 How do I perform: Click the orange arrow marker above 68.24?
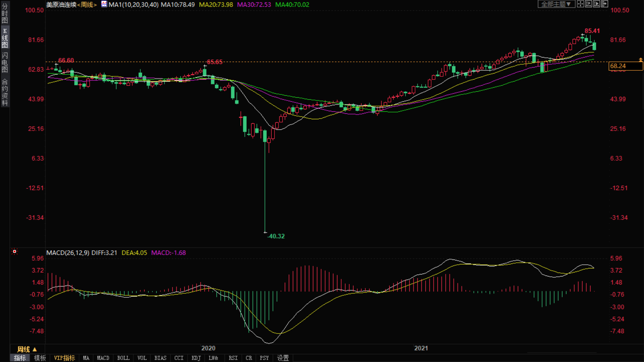(641, 60)
